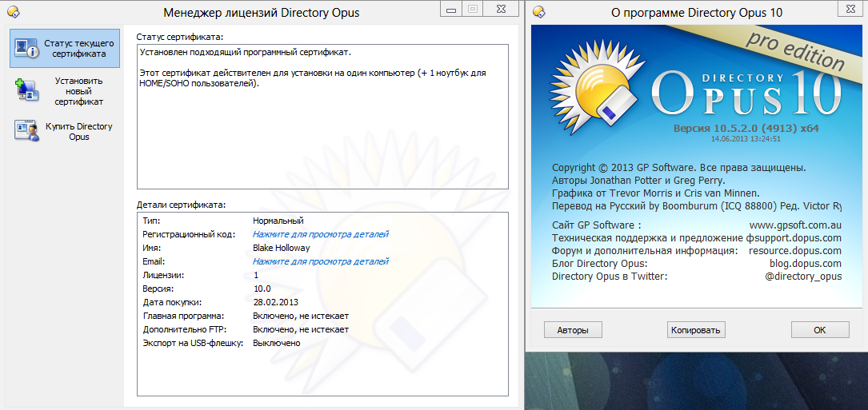
Task: Click 'Экспорт на USB-флешку' label
Action: click(193, 343)
